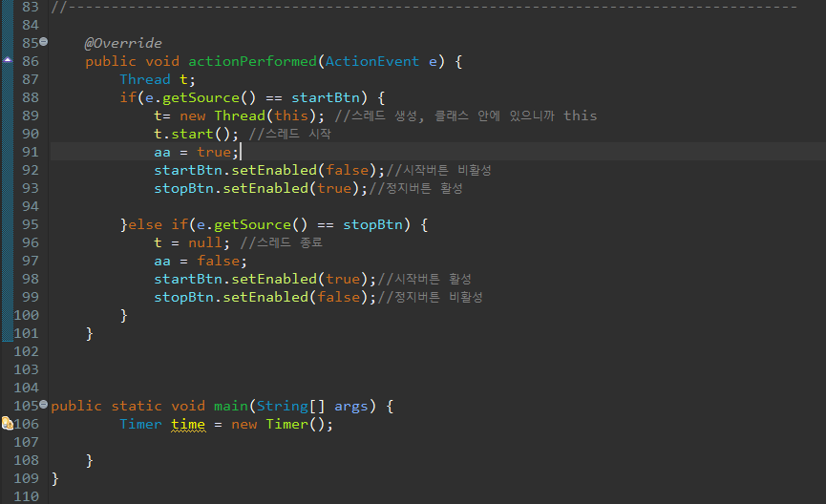Collapse the main method fold at line 105
Viewport: 826px width, 504px height.
44,404
